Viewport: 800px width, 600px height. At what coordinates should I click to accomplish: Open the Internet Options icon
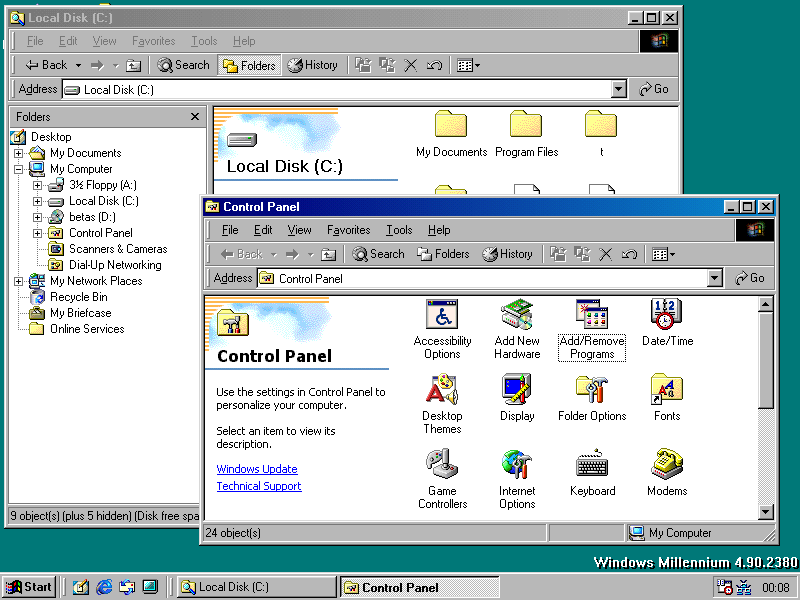pos(517,479)
